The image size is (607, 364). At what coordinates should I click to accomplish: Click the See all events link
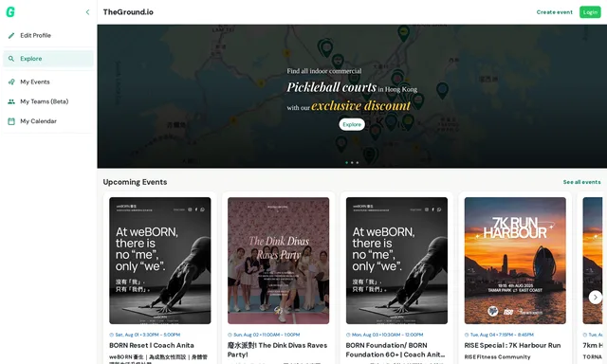pos(581,182)
